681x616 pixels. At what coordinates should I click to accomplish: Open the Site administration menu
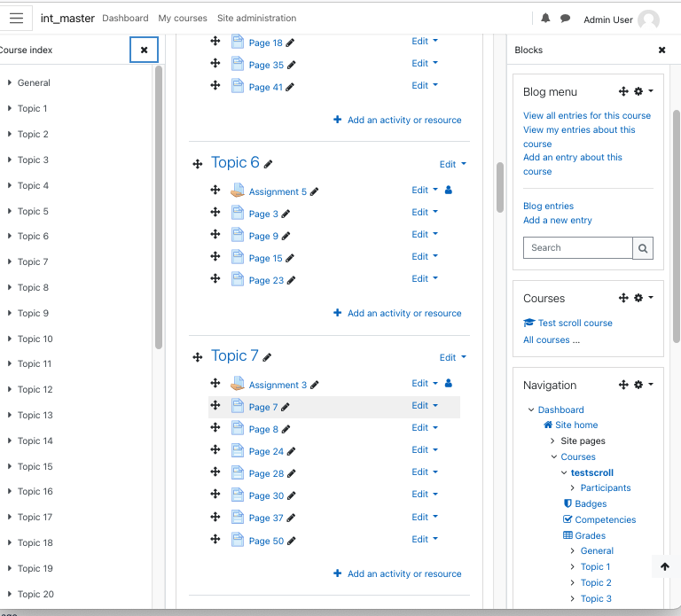256,19
